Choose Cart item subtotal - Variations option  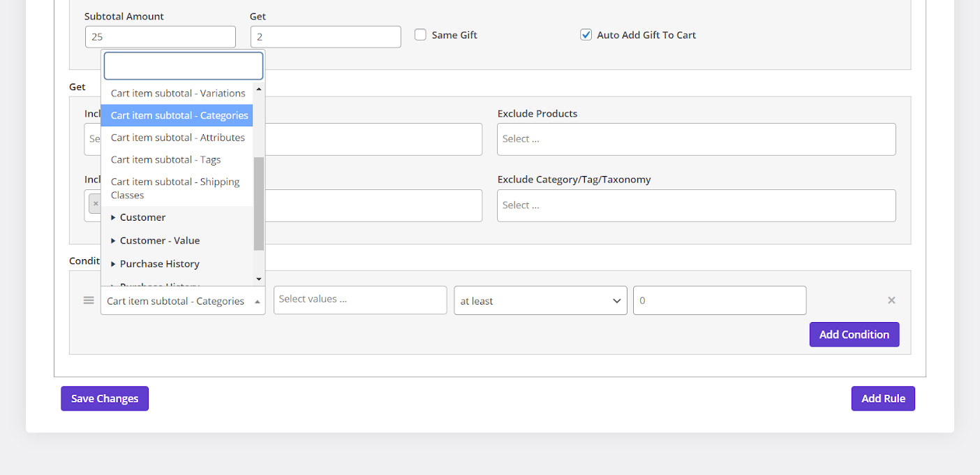click(x=178, y=94)
